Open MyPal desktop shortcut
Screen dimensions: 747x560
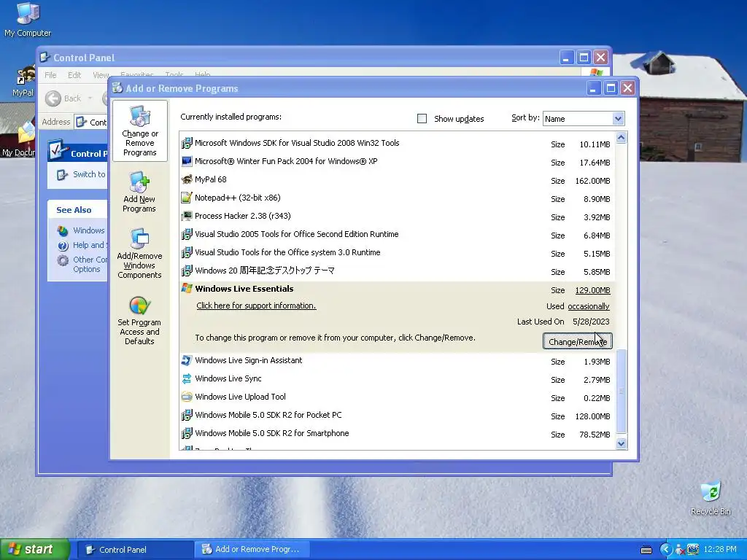[x=23, y=81]
